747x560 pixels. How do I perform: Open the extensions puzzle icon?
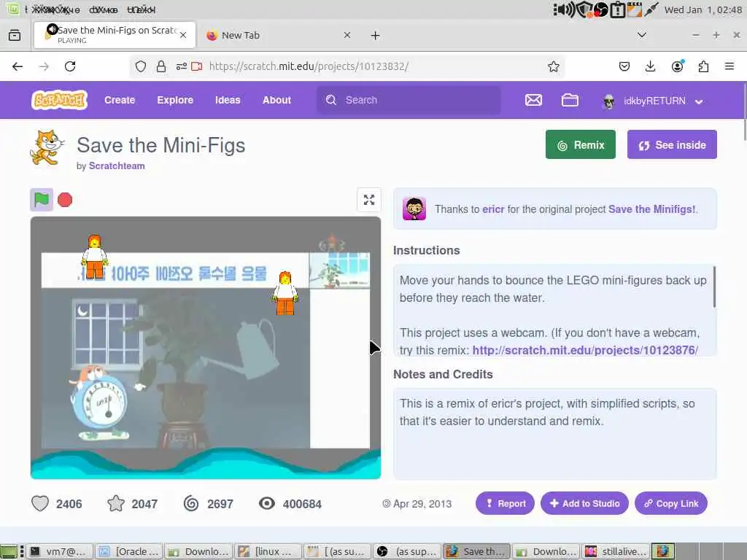[x=703, y=66]
